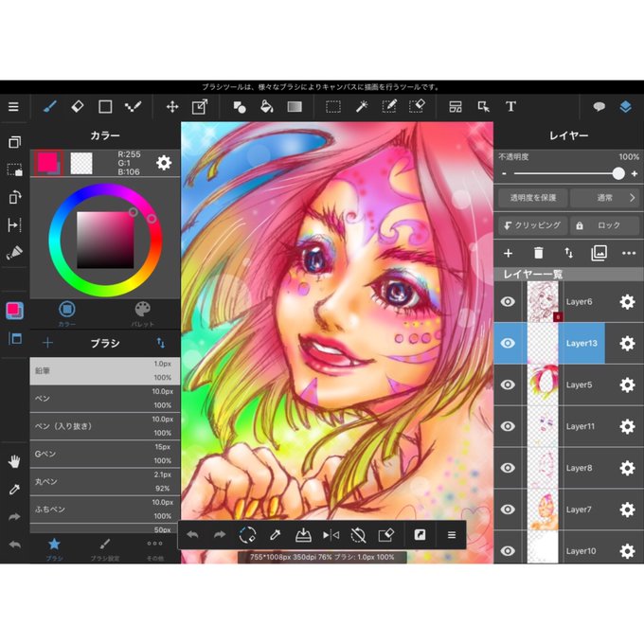Add a new brush with plus icon

pos(47,343)
